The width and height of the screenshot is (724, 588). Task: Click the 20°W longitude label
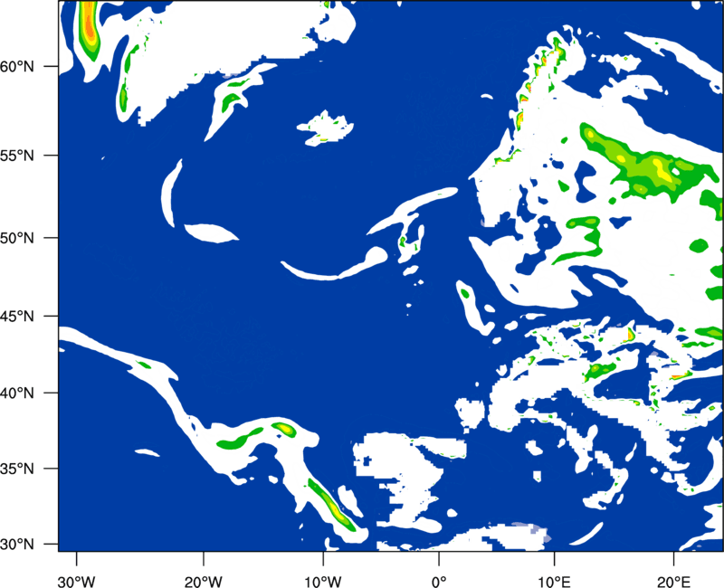tap(203, 582)
